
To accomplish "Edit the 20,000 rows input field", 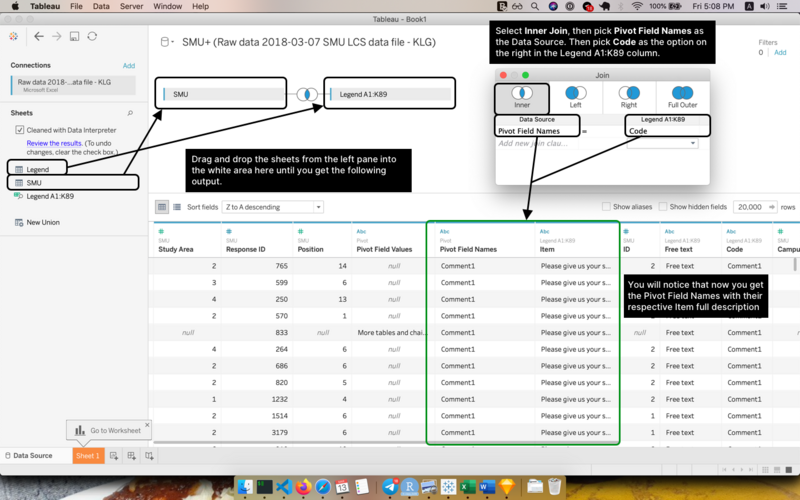I will click(x=755, y=207).
